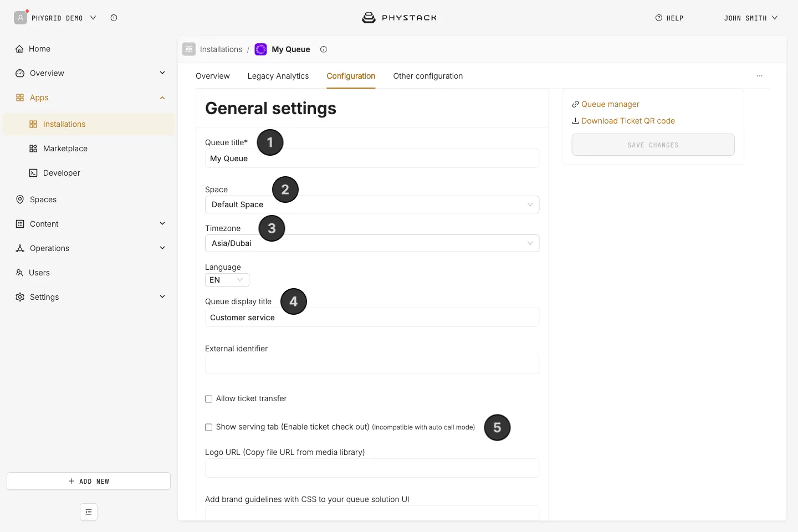798x532 pixels.
Task: Click the Spaces location pin icon
Action: tap(20, 199)
